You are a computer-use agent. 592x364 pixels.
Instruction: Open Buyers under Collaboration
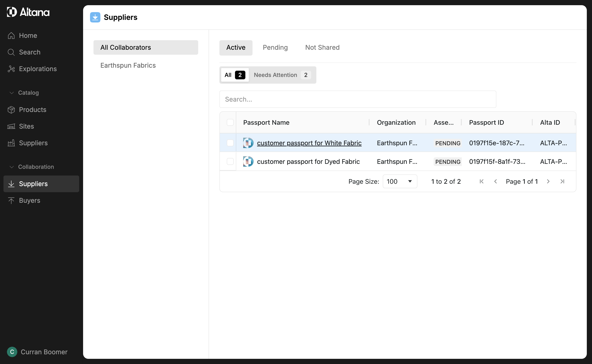[29, 200]
